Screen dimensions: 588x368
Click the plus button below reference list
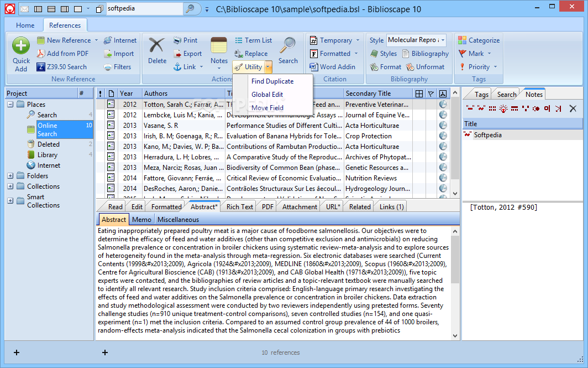[105, 352]
